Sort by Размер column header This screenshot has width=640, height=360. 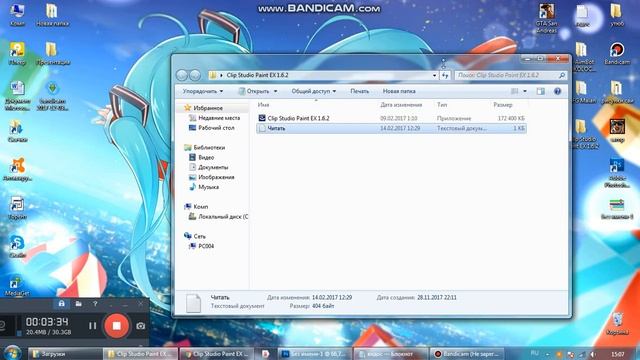[502, 105]
